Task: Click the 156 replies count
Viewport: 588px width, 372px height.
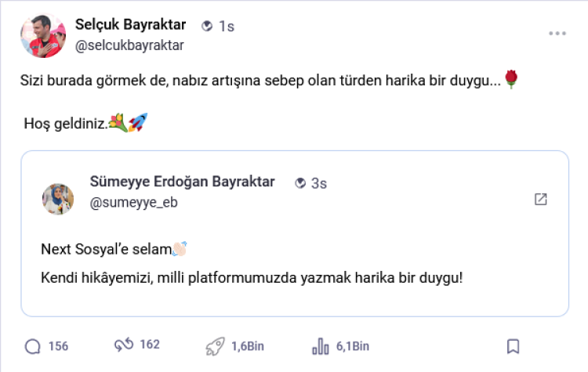Action: (59, 346)
